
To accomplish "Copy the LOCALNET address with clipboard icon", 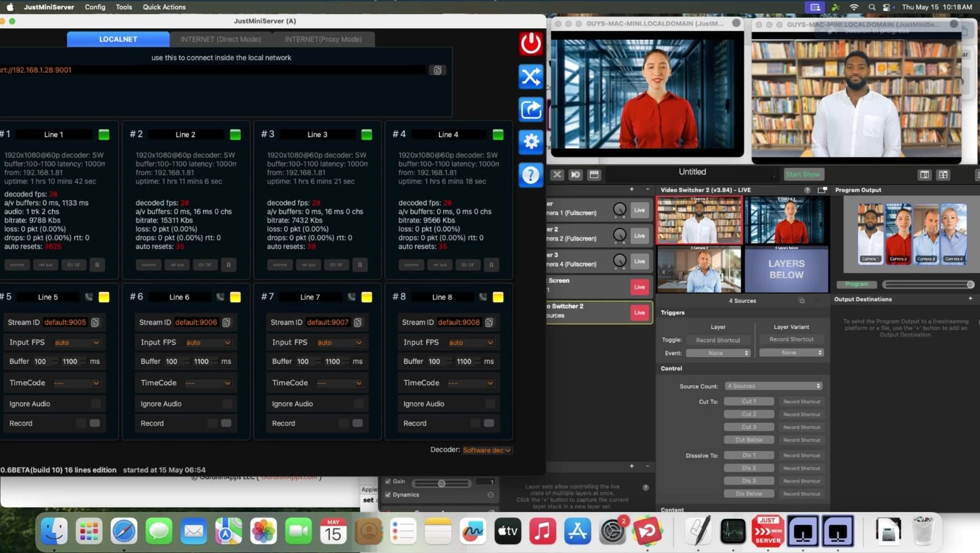I will [x=437, y=70].
